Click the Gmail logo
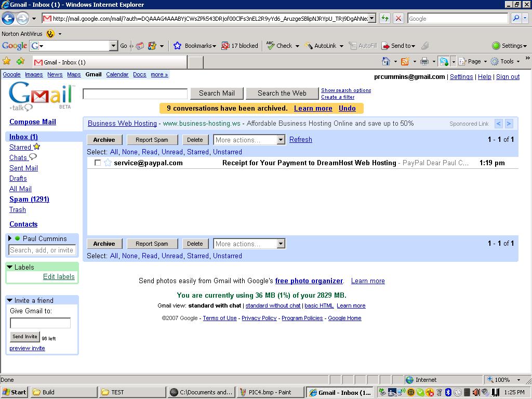Image resolution: width=532 pixels, height=399 pixels. tap(41, 97)
